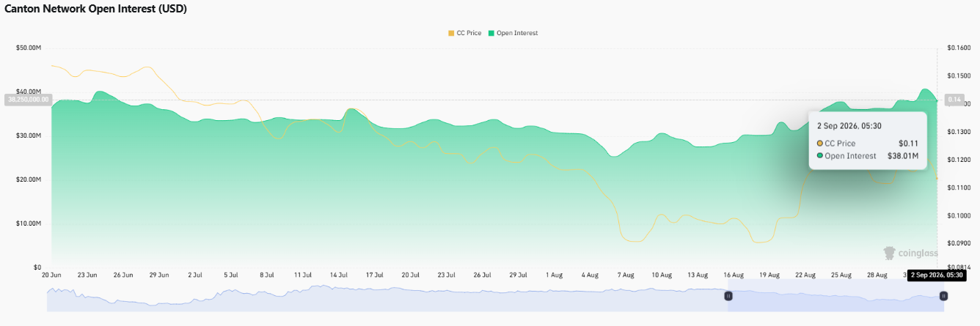Click the $0.0900 right axis label

click(959, 243)
